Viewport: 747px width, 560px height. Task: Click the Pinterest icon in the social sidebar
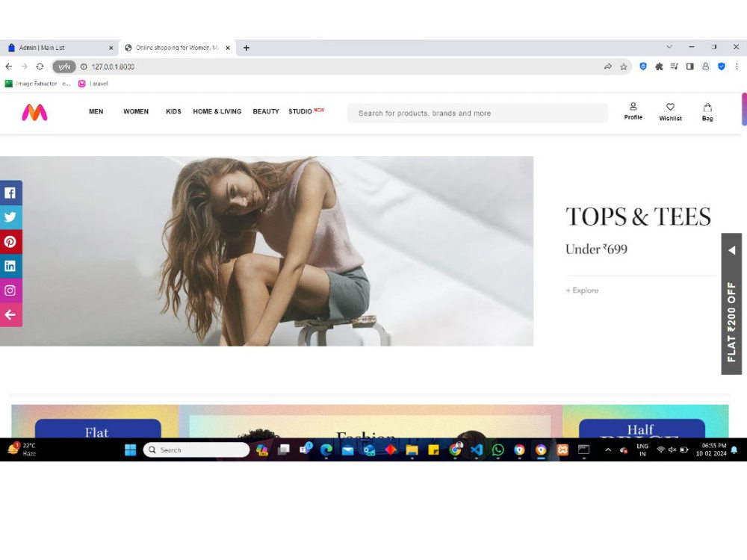point(10,241)
